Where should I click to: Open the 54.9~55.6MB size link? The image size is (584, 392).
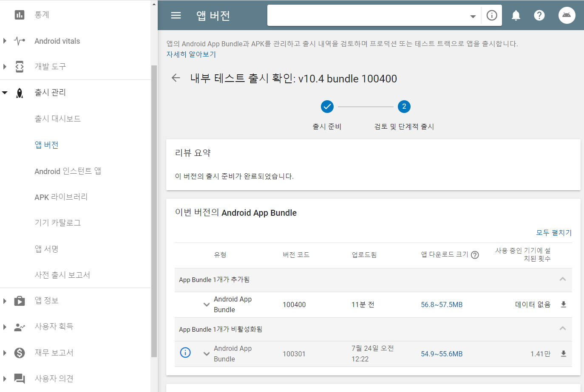[x=442, y=354]
